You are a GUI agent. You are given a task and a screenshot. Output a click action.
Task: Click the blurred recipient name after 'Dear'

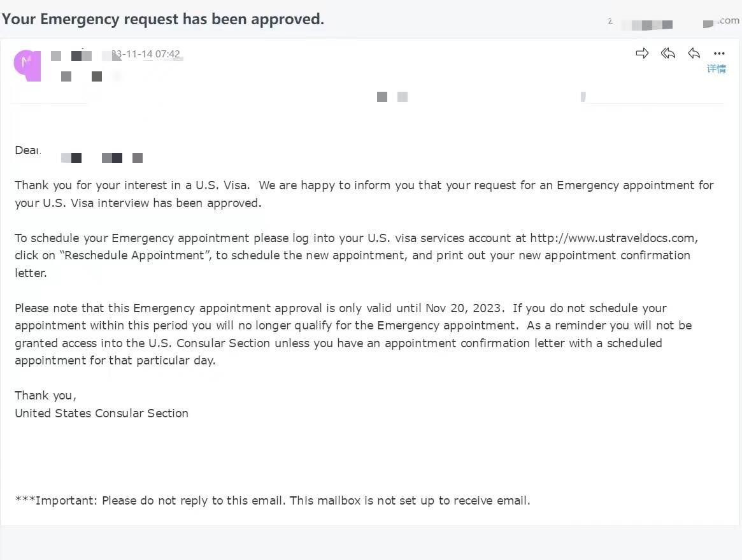point(102,157)
